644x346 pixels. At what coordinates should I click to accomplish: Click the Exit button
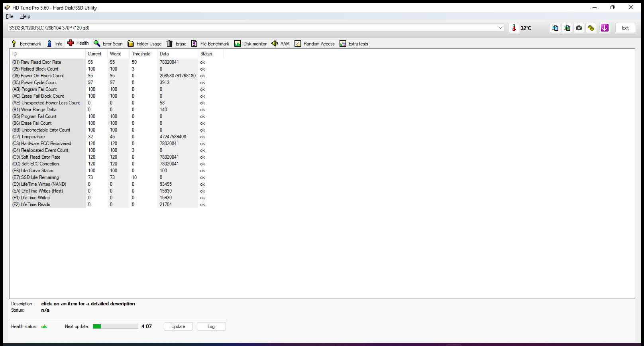pyautogui.click(x=625, y=28)
